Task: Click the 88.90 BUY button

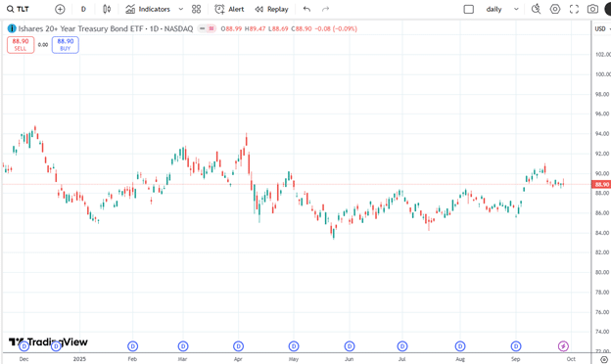Action: [66, 45]
